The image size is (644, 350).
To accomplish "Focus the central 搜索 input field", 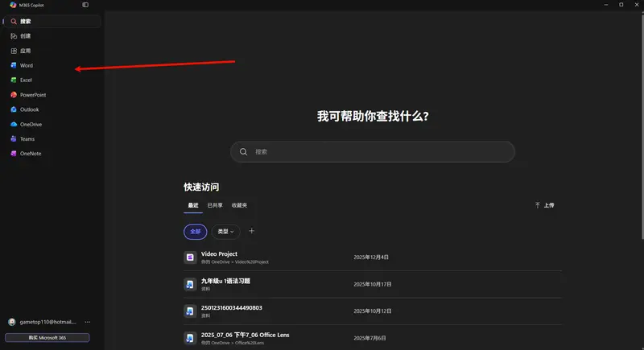I will 373,152.
